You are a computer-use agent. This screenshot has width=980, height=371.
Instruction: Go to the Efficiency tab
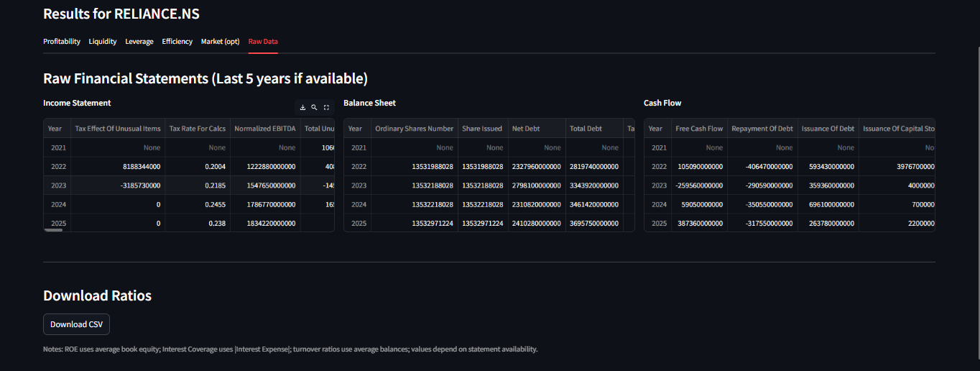[177, 42]
